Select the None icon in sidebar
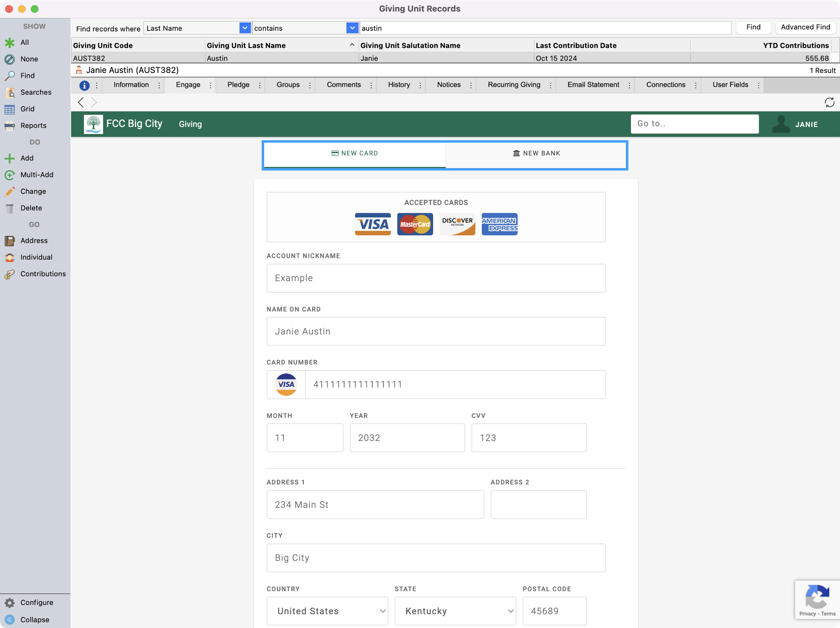 click(10, 59)
